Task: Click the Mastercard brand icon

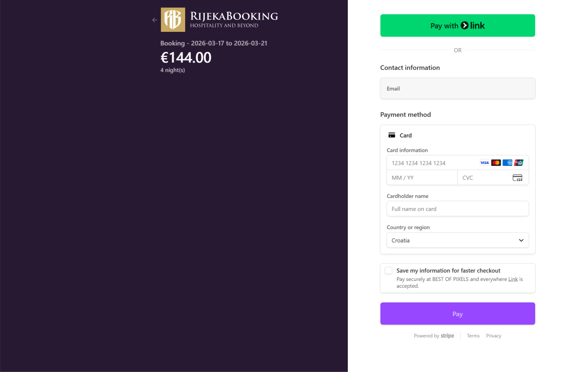Action: (x=496, y=163)
